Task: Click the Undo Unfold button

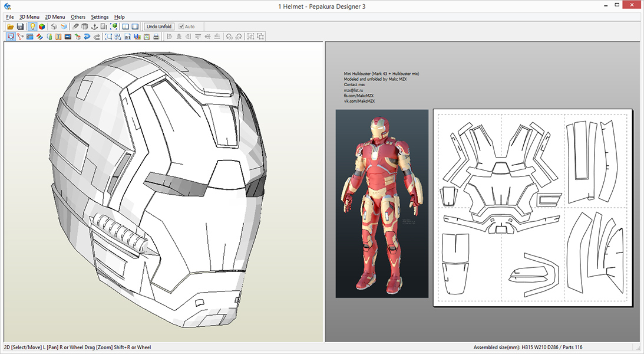Action: tap(159, 27)
